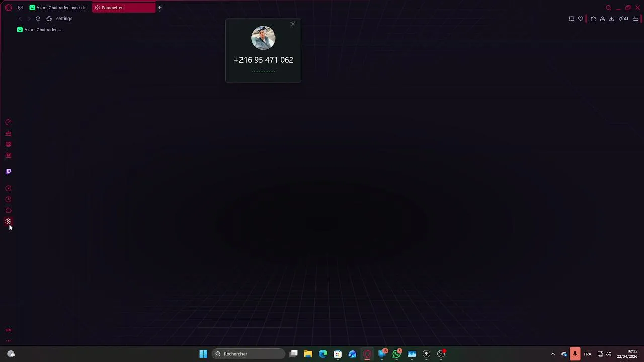Show hidden system tray icons
This screenshot has height=362, width=644.
[553, 354]
